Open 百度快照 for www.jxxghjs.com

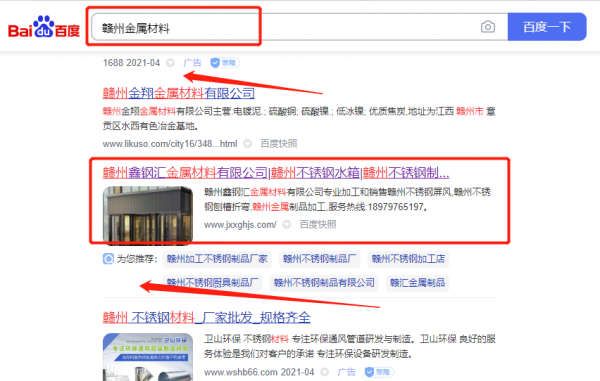318,225
